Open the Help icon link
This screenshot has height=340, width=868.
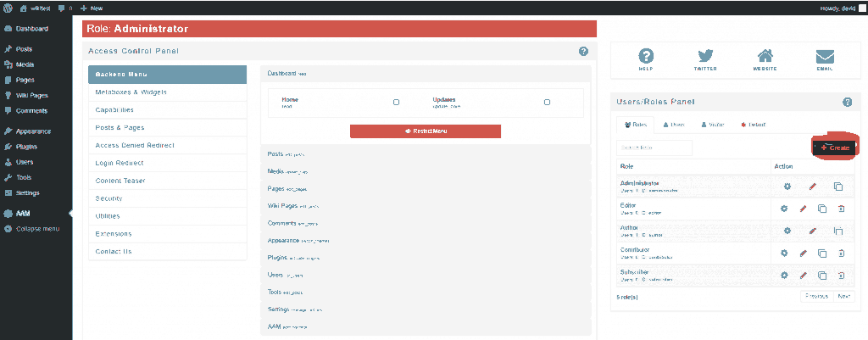click(x=645, y=57)
